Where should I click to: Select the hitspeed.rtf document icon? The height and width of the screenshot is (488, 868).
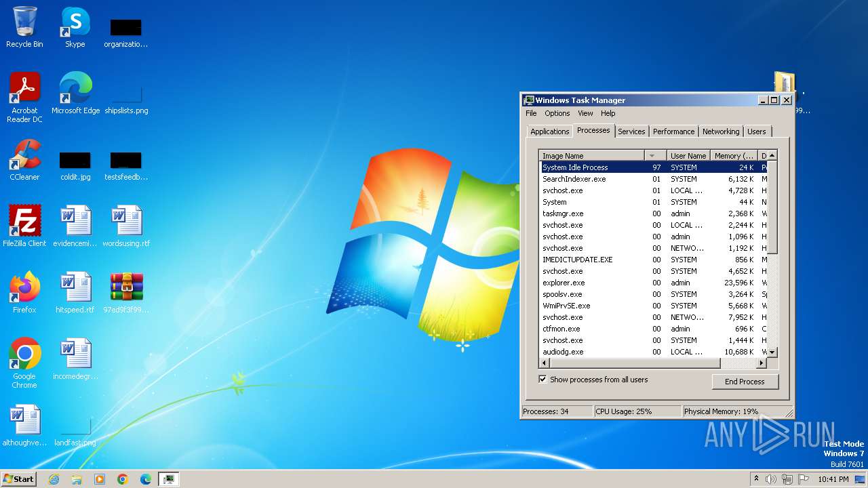tap(75, 293)
